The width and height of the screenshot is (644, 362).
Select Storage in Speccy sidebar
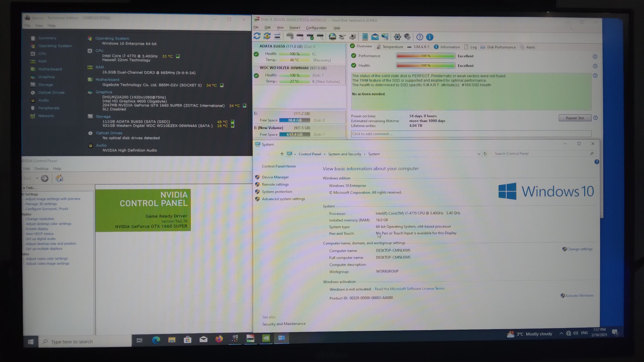pos(45,84)
